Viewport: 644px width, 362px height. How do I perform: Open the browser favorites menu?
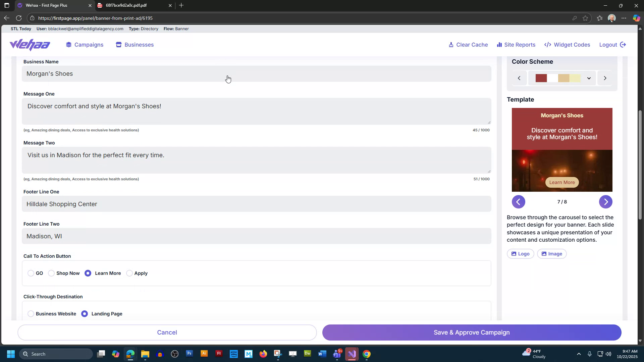pyautogui.click(x=599, y=18)
